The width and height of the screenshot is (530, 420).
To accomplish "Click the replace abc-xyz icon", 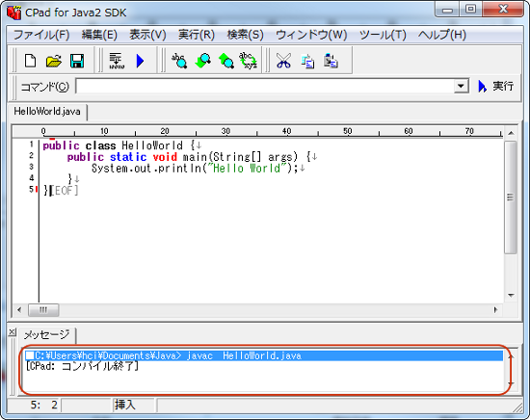I will point(248,61).
